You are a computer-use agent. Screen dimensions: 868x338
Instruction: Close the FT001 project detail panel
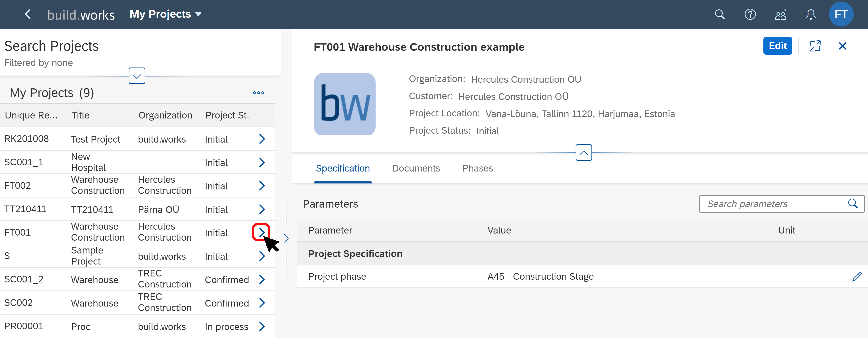(842, 46)
